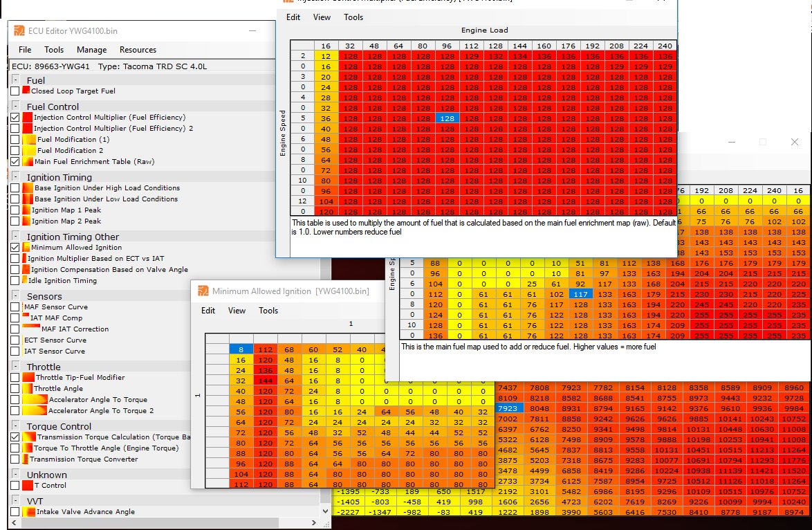Viewport: 812px width, 530px height.
Task: Collapse the Unknown category
Action: pos(15,475)
